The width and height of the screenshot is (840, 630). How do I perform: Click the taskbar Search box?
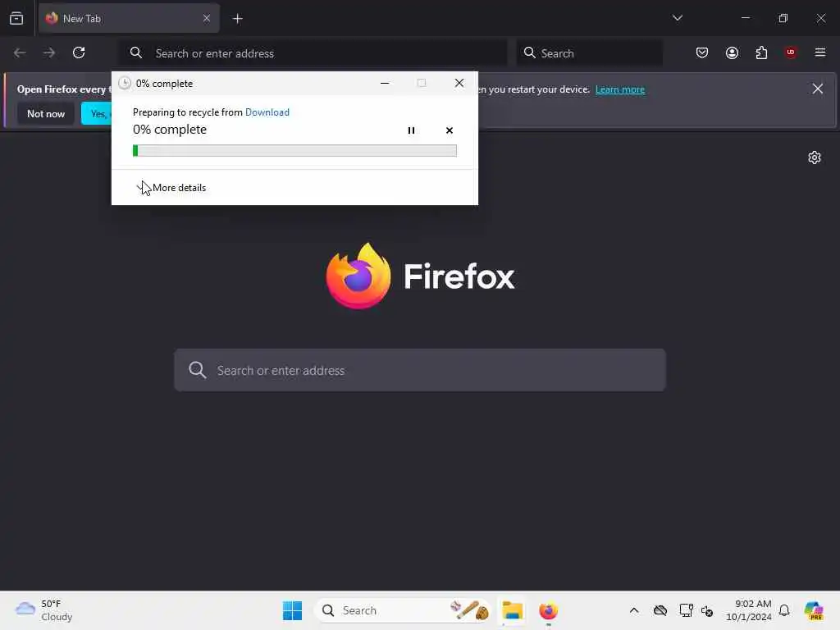coord(404,610)
